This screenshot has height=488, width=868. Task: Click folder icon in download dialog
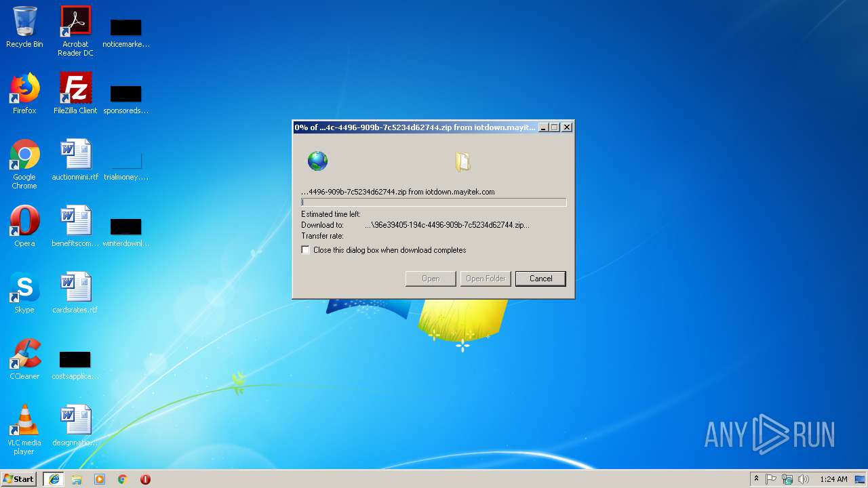click(x=462, y=161)
